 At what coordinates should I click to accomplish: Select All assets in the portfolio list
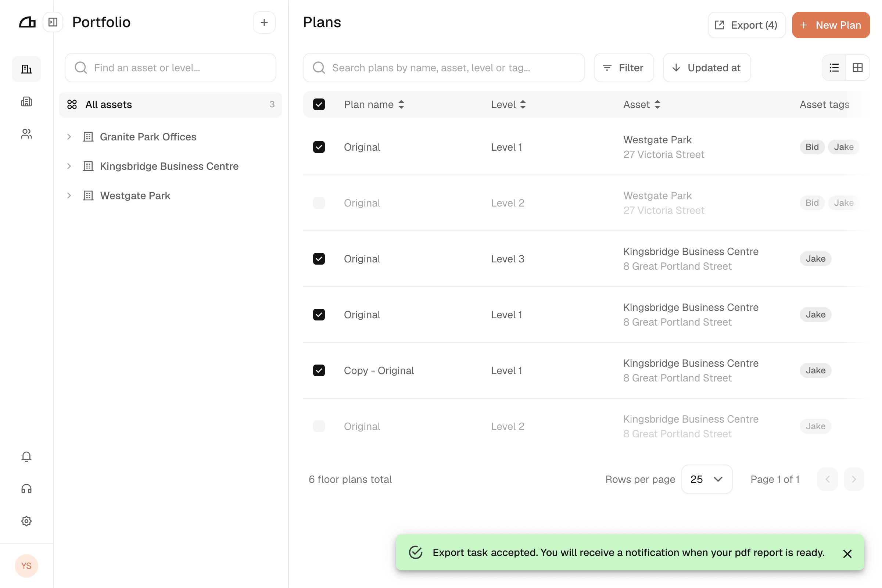point(171,105)
